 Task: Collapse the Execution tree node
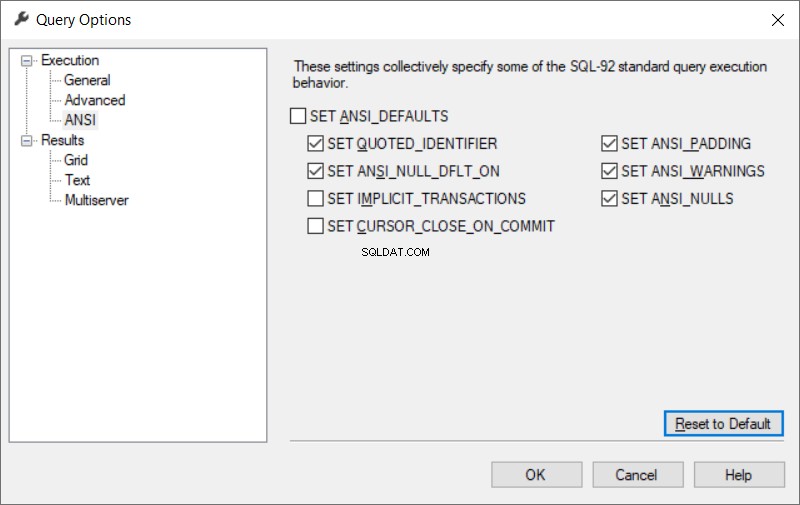click(26, 61)
